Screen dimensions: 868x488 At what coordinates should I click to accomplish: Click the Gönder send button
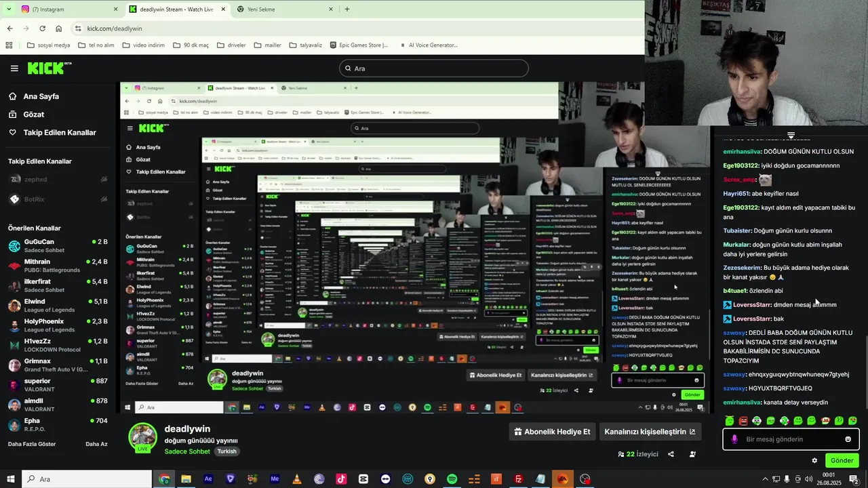(842, 461)
